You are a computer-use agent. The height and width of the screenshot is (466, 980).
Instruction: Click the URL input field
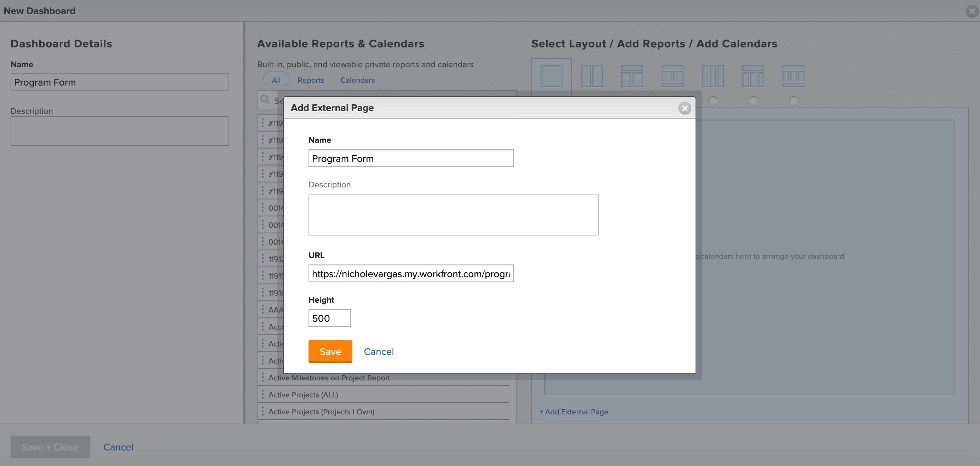[x=410, y=274]
